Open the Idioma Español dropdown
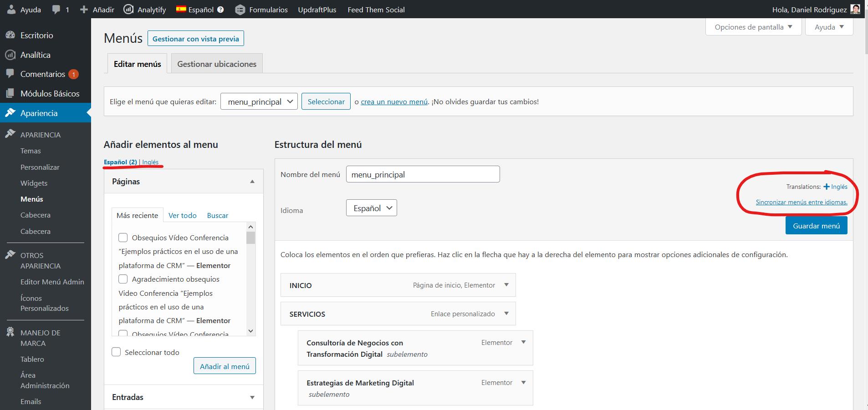Viewport: 868px width, 410px height. (x=371, y=208)
